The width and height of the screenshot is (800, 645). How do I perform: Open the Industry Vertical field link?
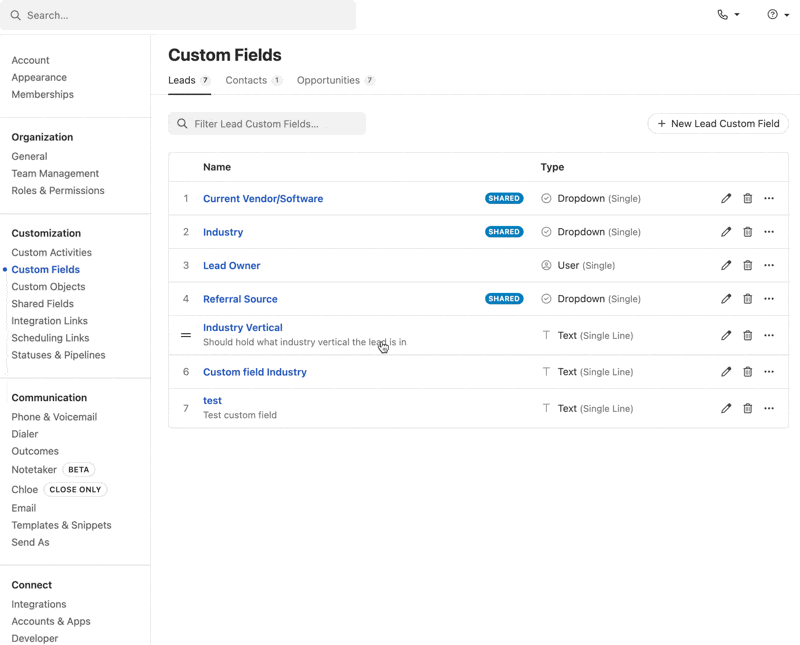243,328
